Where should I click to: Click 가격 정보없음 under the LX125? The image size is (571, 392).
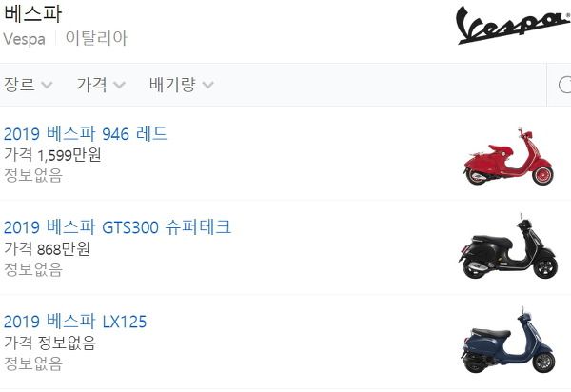[x=49, y=343]
